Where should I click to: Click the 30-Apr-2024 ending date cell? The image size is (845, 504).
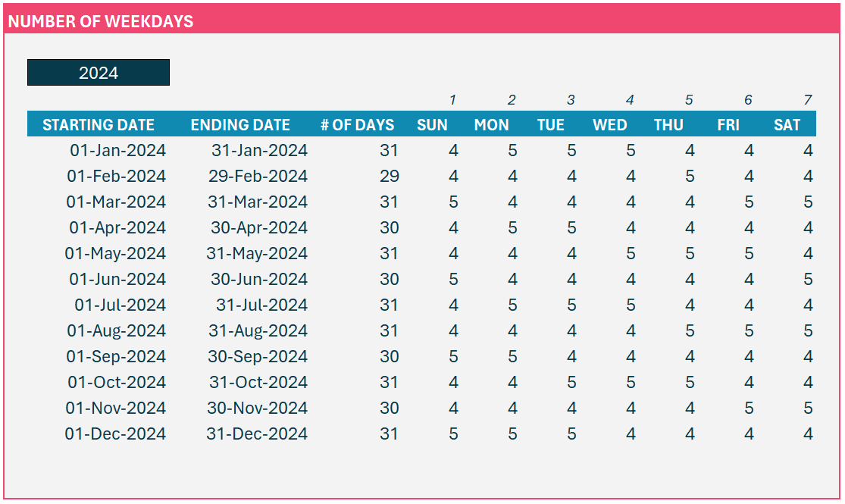tap(258, 227)
